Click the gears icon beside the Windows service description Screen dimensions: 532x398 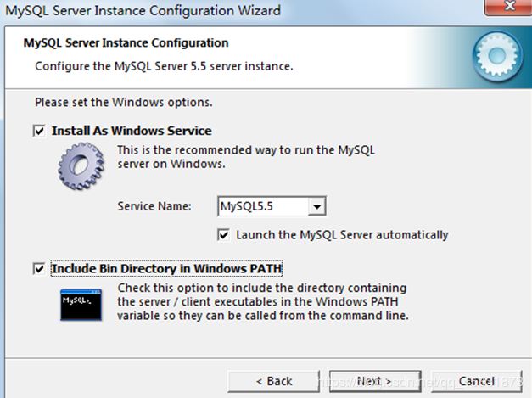[81, 168]
